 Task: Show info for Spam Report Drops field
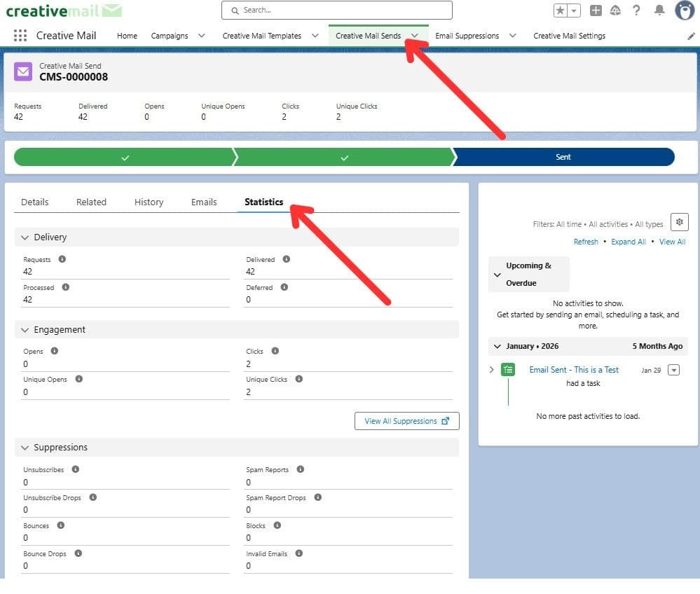pos(318,497)
